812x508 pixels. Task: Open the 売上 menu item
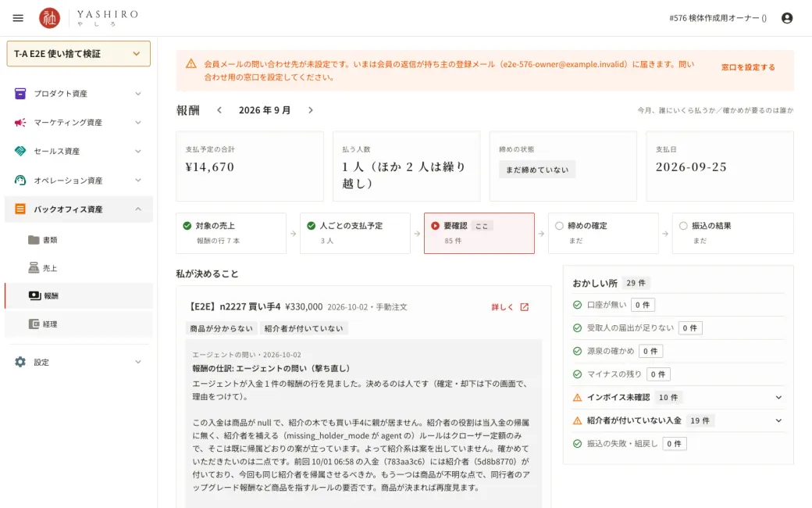point(79,268)
